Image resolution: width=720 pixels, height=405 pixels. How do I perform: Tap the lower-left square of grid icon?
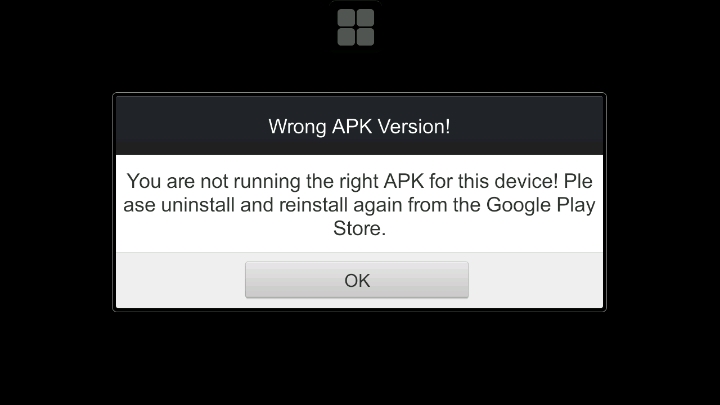point(346,37)
